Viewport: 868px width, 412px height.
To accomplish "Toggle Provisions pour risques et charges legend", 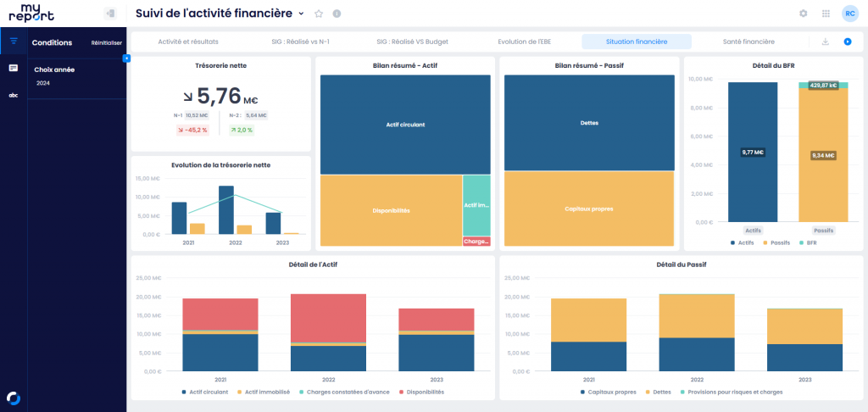I will click(732, 392).
